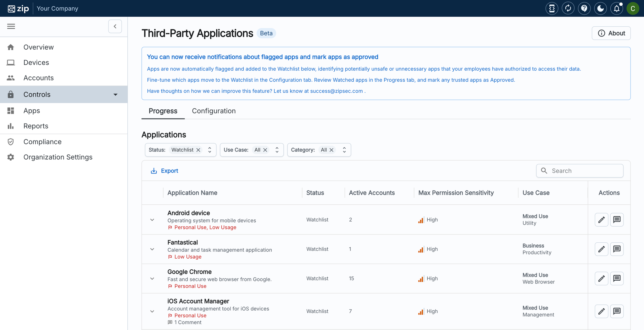Click the About button

(x=611, y=33)
